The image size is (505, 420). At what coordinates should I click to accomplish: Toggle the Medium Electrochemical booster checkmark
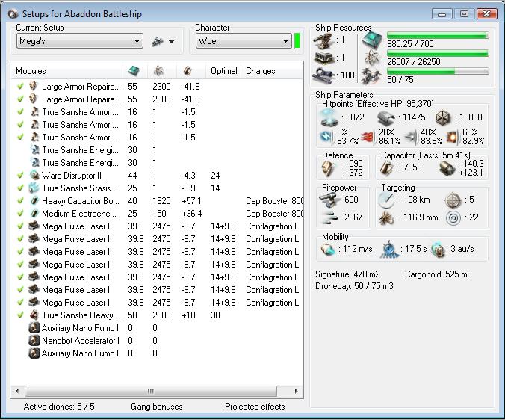click(x=20, y=213)
